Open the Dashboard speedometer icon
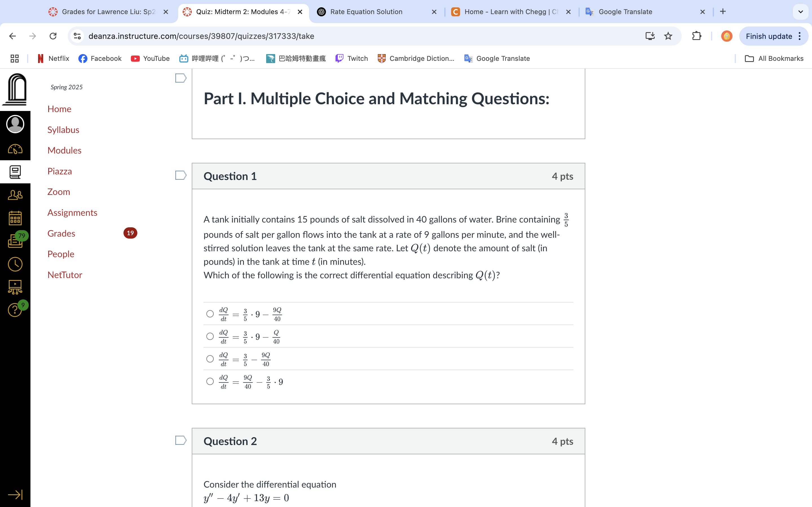The height and width of the screenshot is (507, 812). (x=15, y=150)
